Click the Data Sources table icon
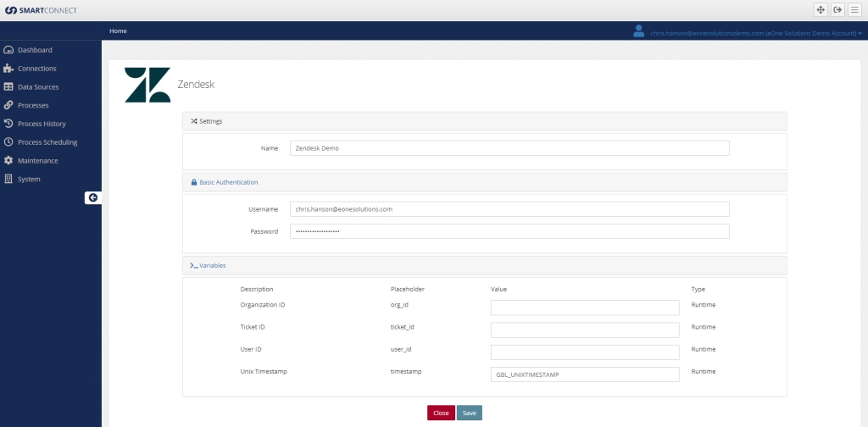Viewport: 868px width, 427px height. pyautogui.click(x=8, y=86)
